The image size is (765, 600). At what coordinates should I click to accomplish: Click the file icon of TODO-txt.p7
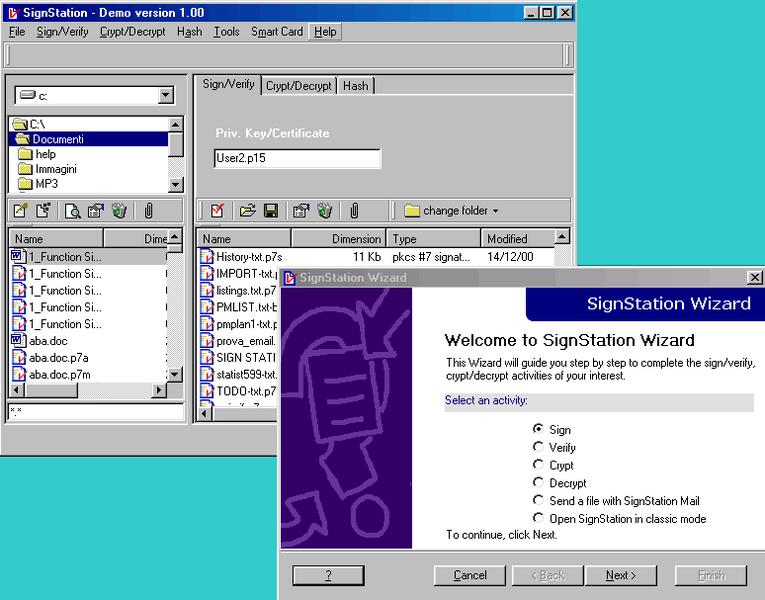207,391
